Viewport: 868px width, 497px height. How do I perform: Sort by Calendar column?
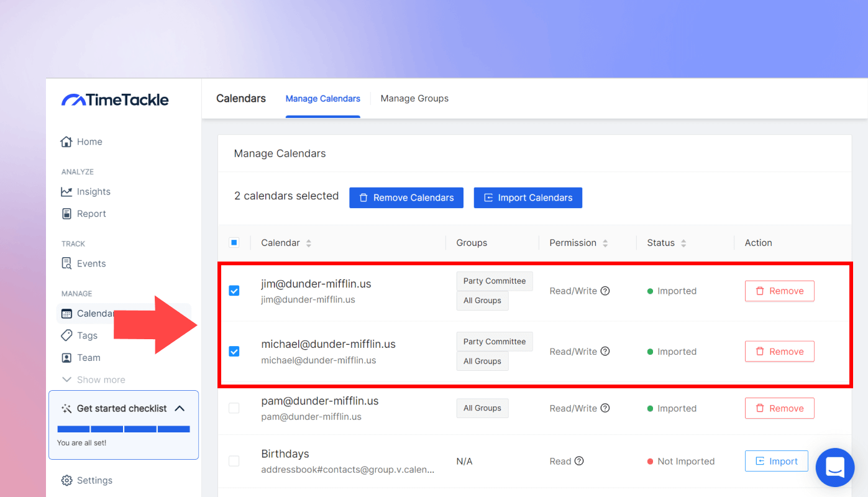click(309, 243)
